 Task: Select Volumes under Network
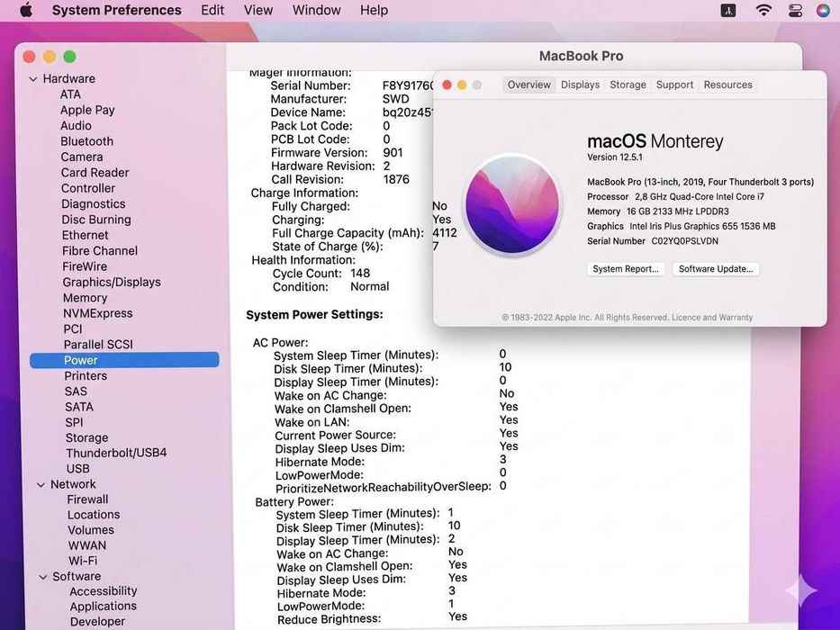(x=91, y=530)
